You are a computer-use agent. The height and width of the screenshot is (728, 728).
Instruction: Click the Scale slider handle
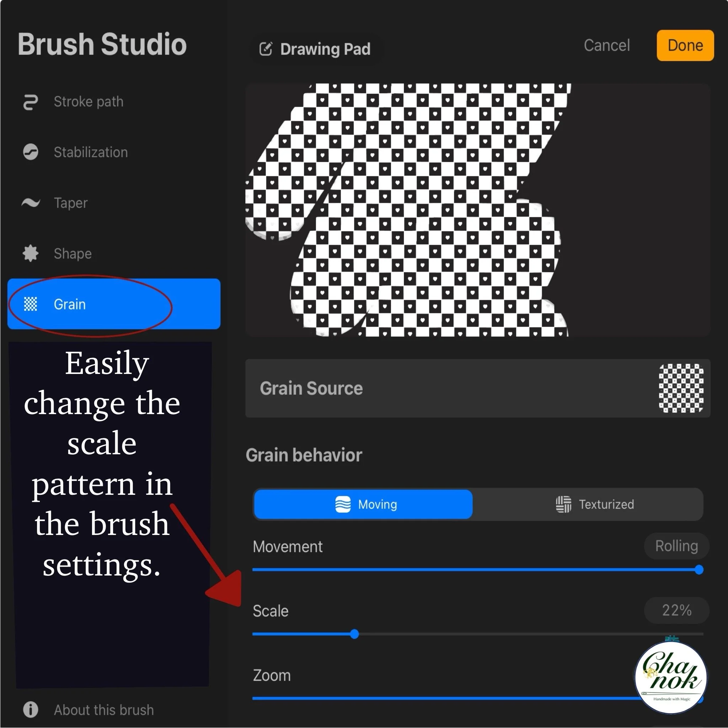tap(354, 634)
